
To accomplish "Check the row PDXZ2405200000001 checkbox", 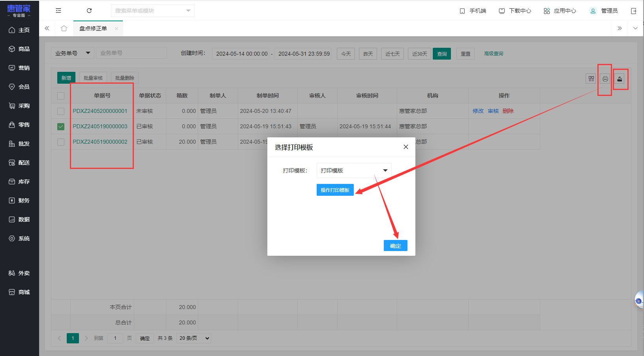I will (61, 111).
